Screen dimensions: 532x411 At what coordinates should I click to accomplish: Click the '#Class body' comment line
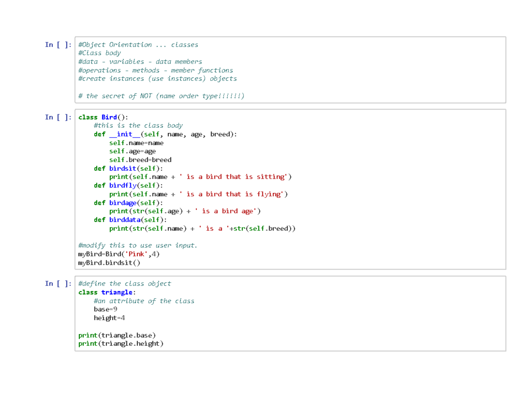[x=99, y=53]
